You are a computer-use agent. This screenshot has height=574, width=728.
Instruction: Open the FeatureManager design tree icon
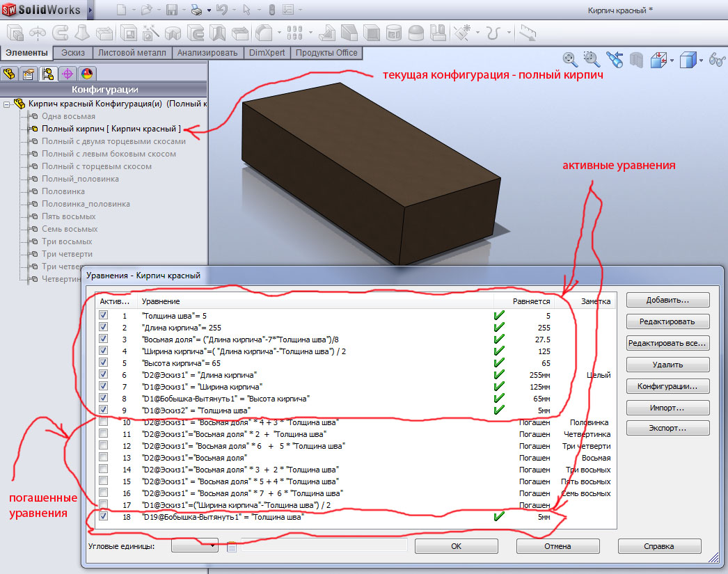[x=10, y=74]
